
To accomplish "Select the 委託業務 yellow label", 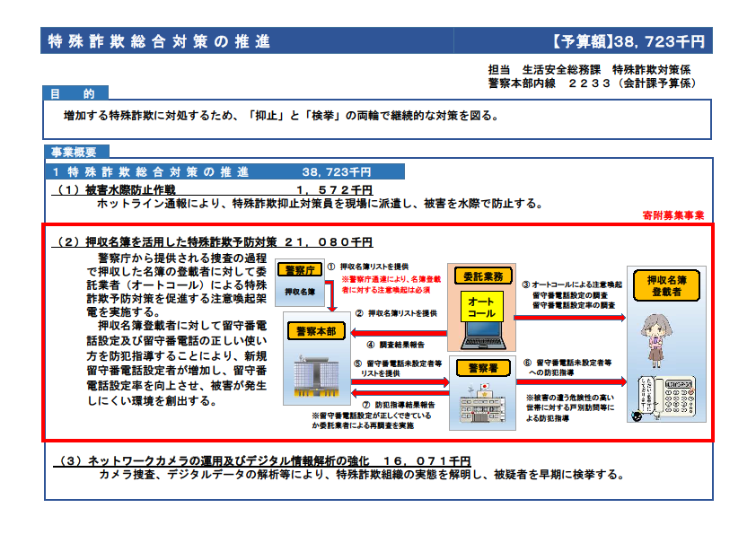I will click(x=482, y=275).
